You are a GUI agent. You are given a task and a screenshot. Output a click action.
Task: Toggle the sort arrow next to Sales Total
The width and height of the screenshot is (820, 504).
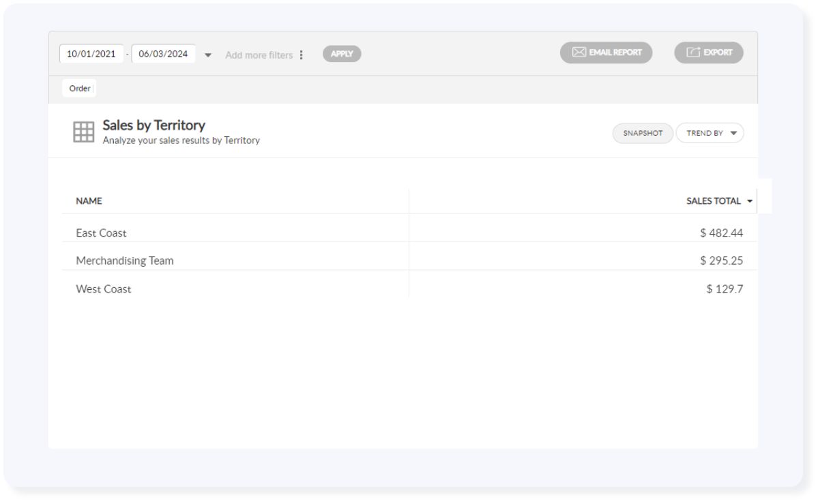(750, 201)
